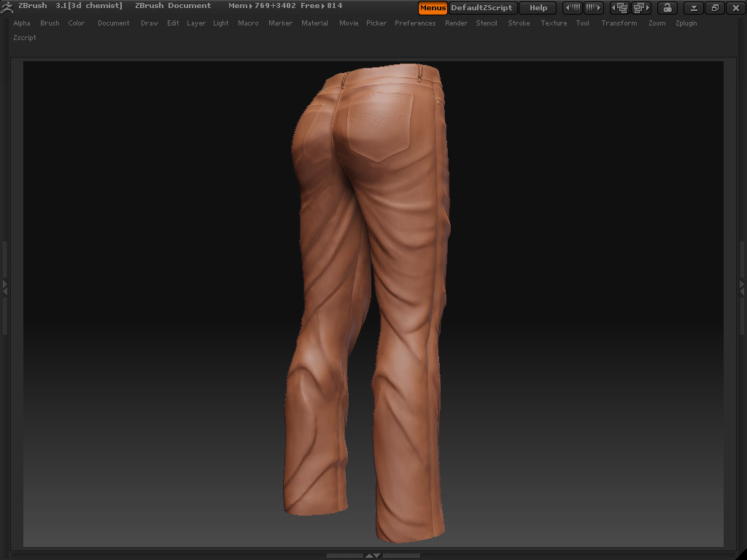747x560 pixels.
Task: Select previous UI color scheme arrow
Action: pyautogui.click(x=573, y=7)
